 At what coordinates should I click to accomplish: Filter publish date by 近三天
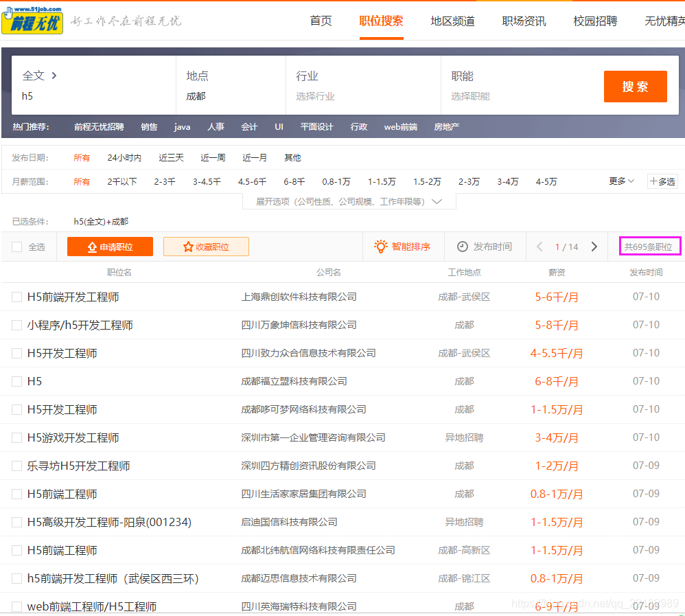(x=171, y=157)
